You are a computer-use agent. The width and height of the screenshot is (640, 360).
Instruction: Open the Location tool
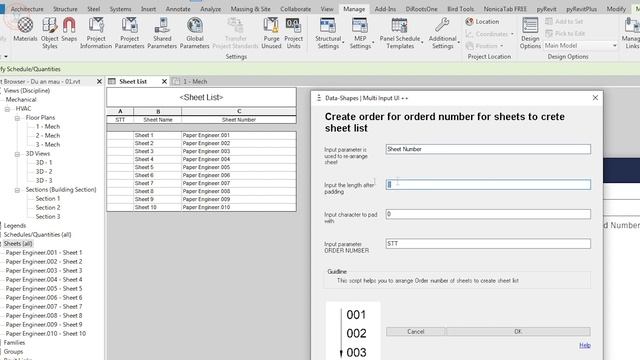pyautogui.click(x=482, y=22)
